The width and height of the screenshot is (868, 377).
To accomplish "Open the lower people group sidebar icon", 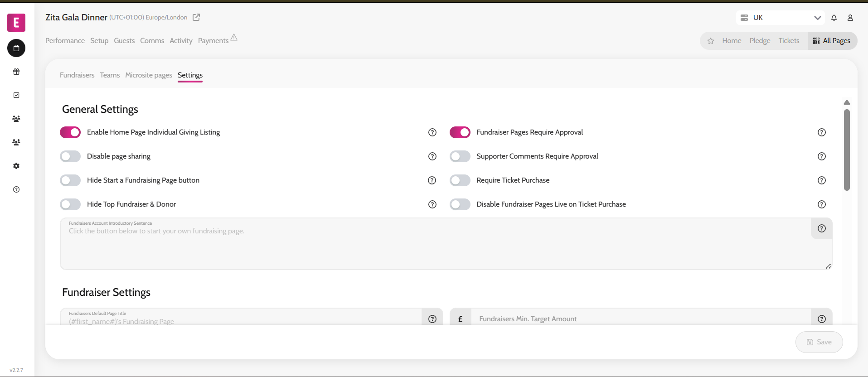I will (16, 142).
